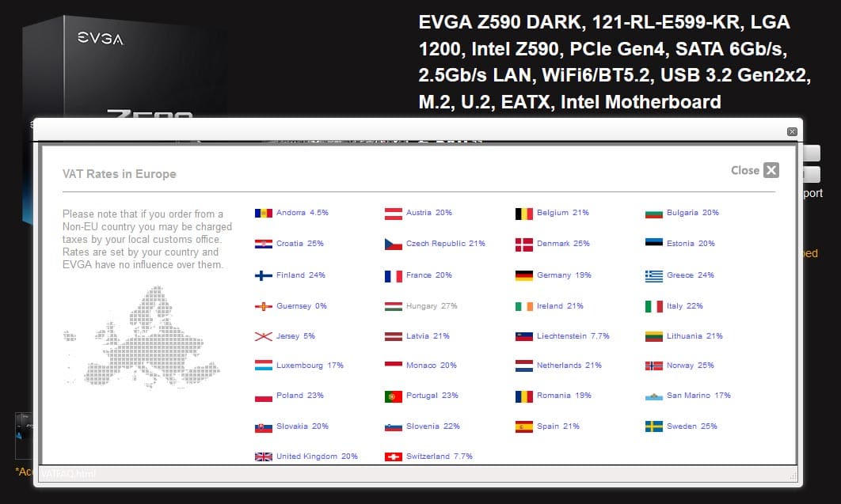Click the Andorra flag icon
The width and height of the screenshot is (841, 504).
(264, 214)
